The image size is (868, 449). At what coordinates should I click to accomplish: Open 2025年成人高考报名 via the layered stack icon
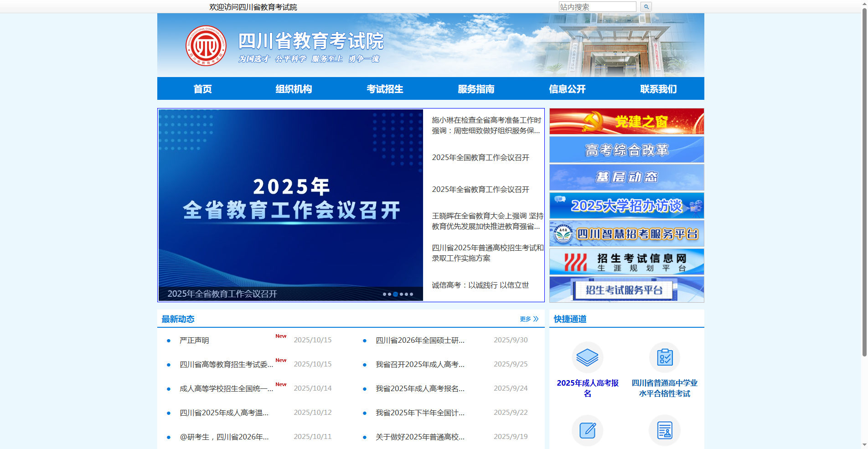tap(587, 357)
